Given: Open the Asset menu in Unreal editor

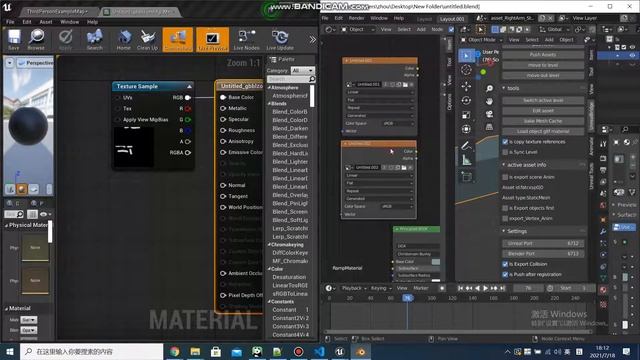Looking at the screenshot, I should pyautogui.click(x=46, y=22).
